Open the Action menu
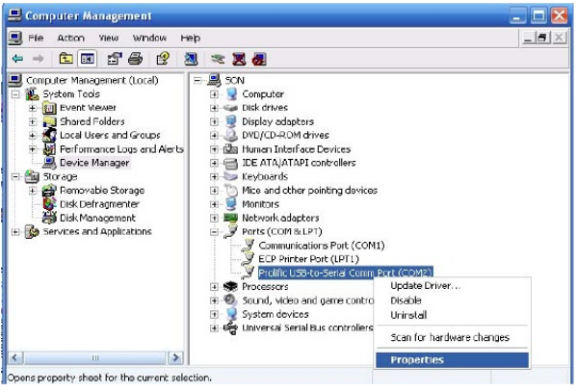 pos(70,38)
